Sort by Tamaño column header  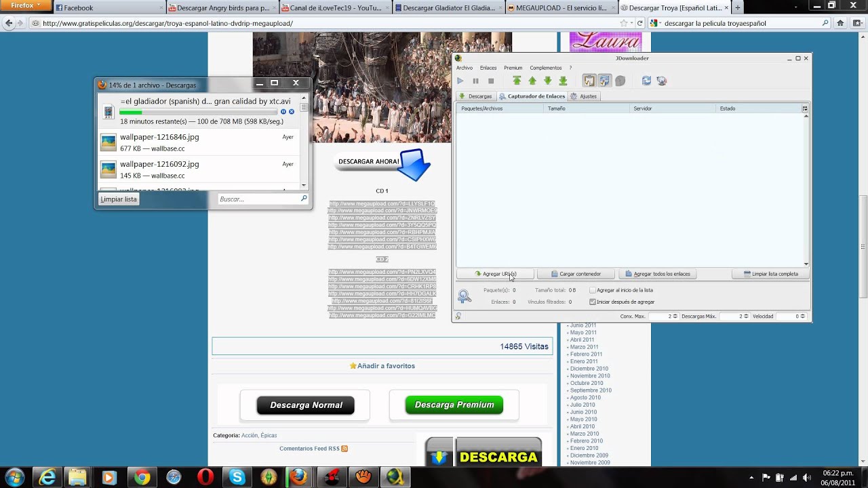click(586, 108)
